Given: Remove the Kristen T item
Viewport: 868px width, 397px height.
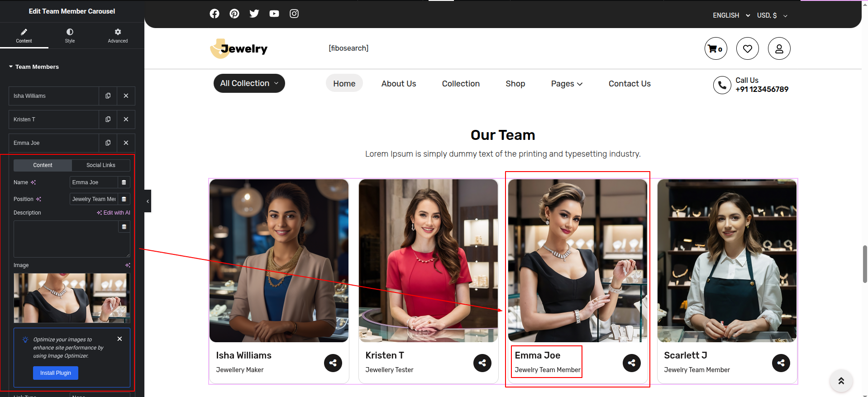Looking at the screenshot, I should tap(126, 120).
